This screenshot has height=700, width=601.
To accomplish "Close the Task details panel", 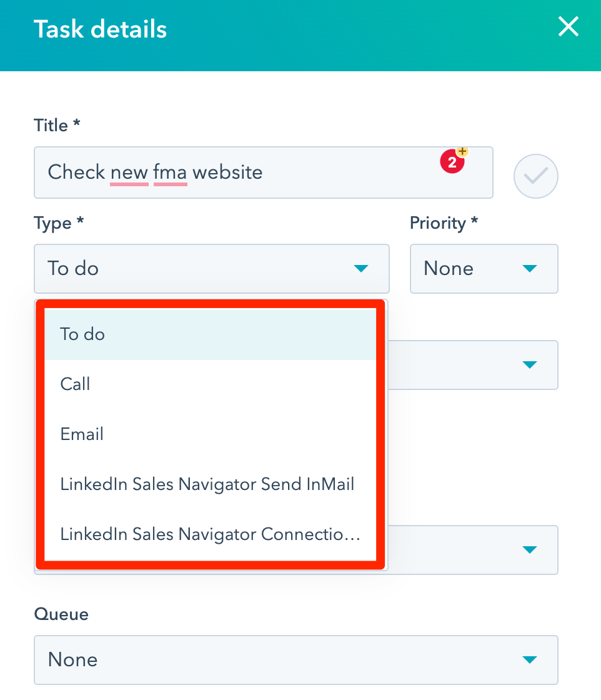I will coord(568,27).
